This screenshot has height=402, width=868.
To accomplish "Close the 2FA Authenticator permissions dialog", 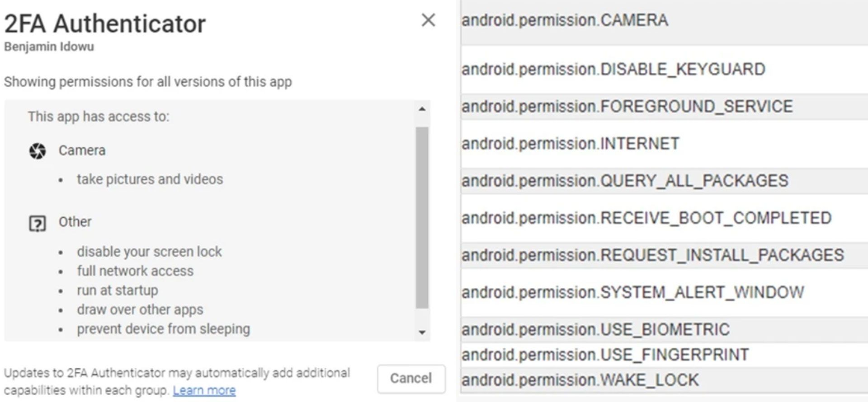I will [x=428, y=20].
